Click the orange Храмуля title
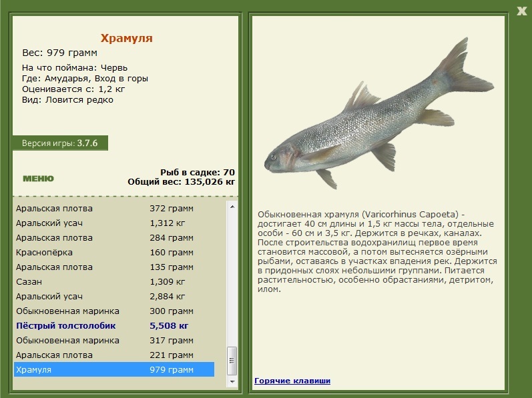 (x=127, y=38)
